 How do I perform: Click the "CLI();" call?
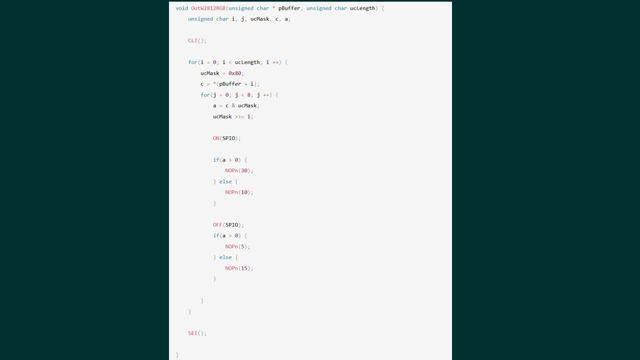click(197, 41)
